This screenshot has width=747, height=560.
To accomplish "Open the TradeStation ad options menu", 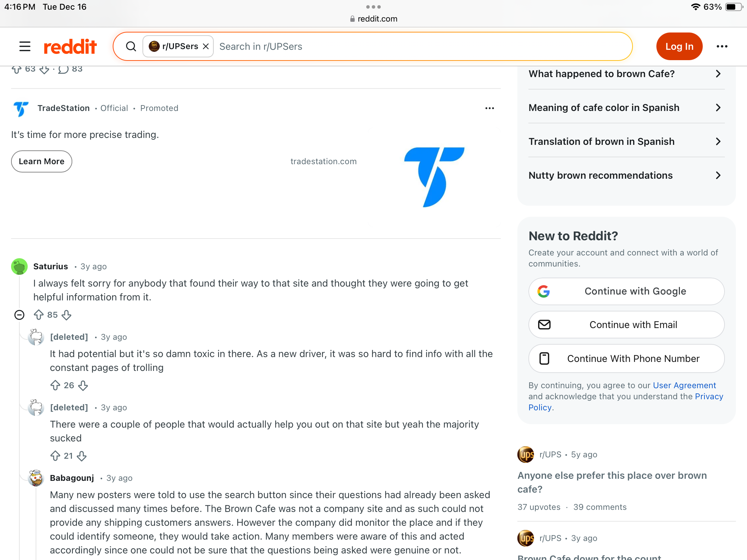I will [489, 108].
